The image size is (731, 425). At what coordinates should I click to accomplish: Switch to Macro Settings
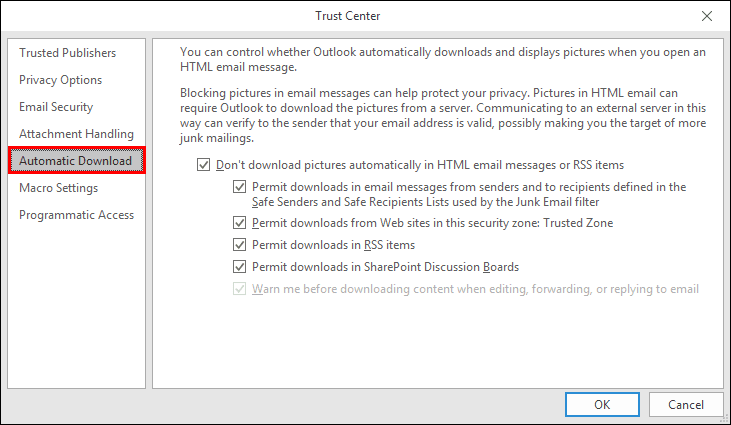pos(58,188)
